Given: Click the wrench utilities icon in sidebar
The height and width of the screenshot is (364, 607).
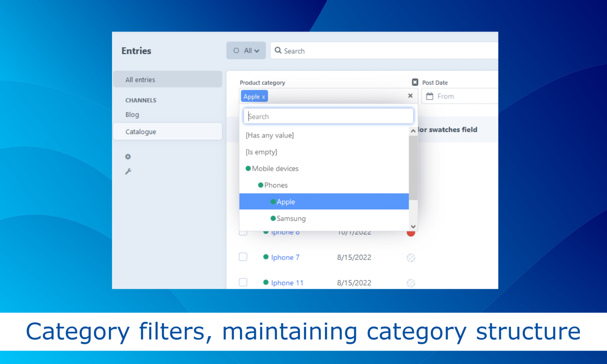Looking at the screenshot, I should tap(128, 171).
